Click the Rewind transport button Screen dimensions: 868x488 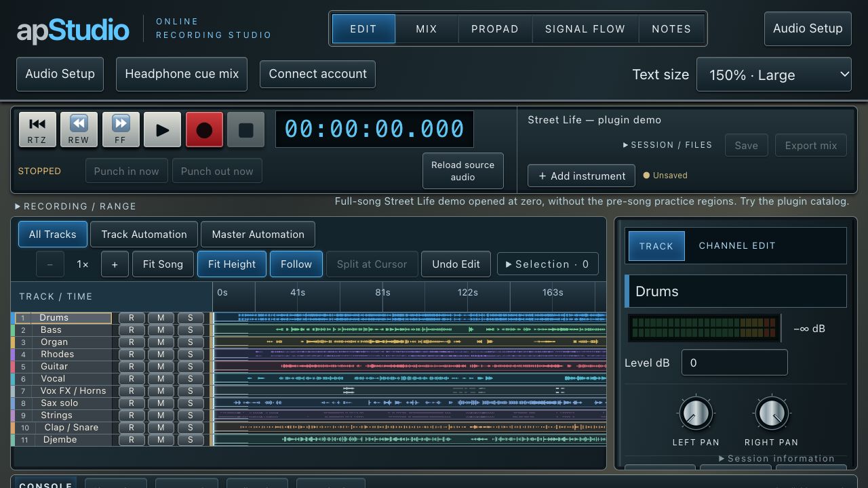coord(79,129)
